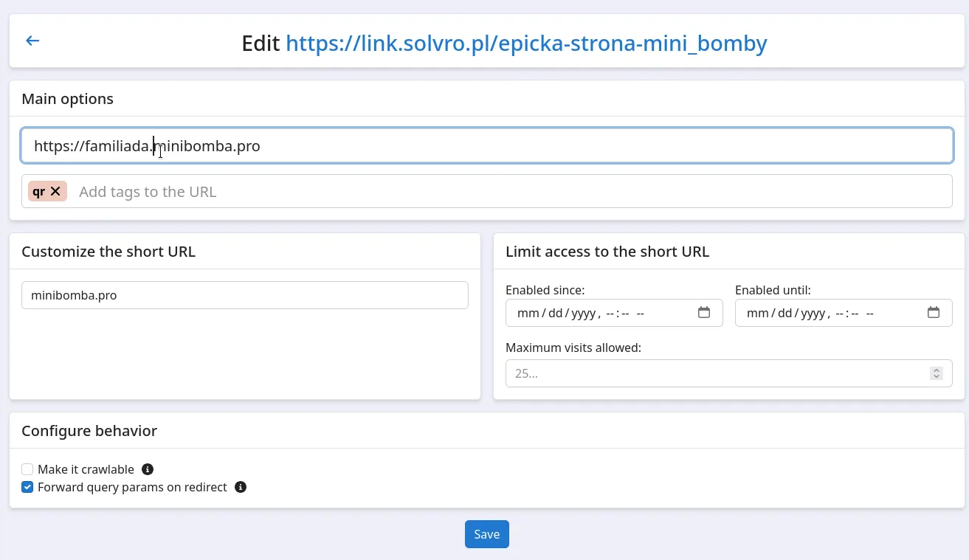Viewport: 969px width, 560px height.
Task: Uncheck Forward query params on redirect
Action: 27,488
